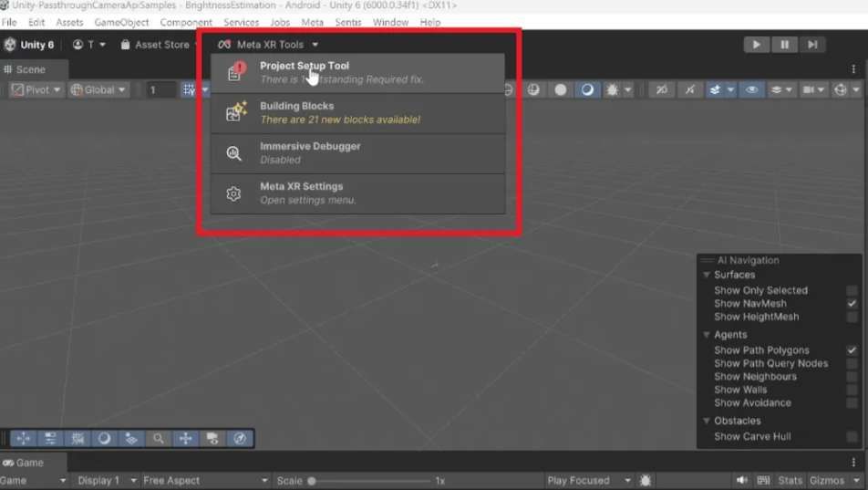Toggle Show Path Polygons checkbox

852,350
